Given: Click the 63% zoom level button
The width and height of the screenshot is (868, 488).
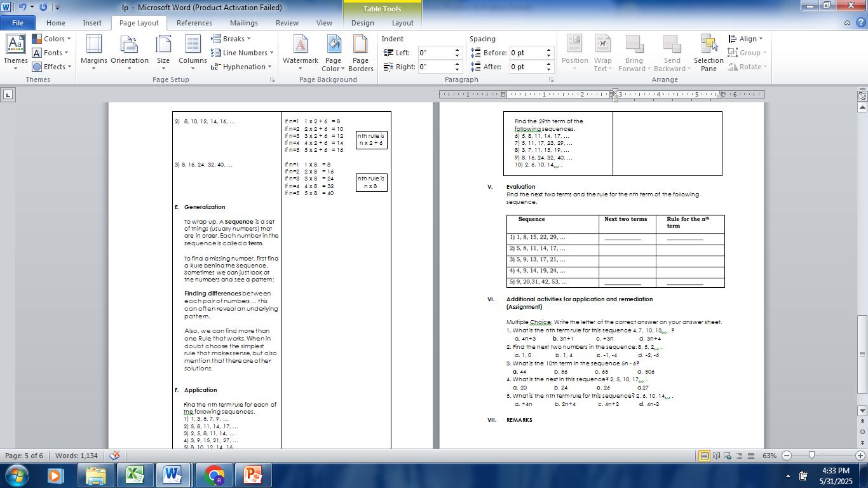Looking at the screenshot, I should coord(770,456).
